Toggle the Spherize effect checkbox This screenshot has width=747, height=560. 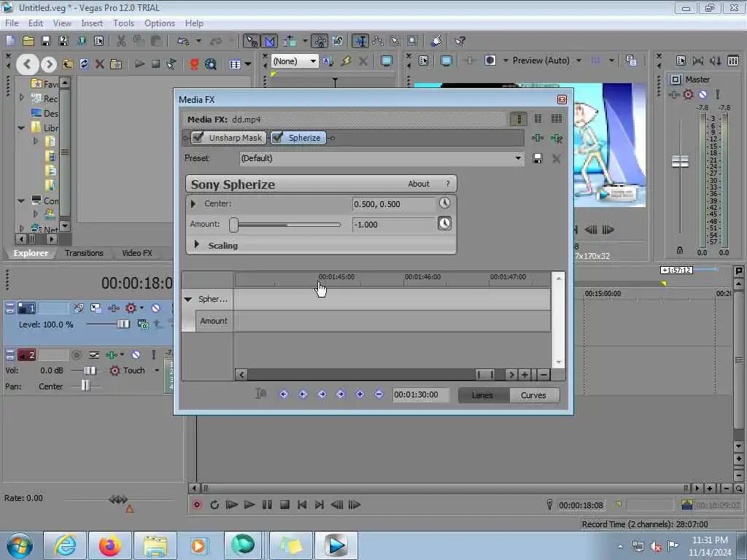click(276, 138)
